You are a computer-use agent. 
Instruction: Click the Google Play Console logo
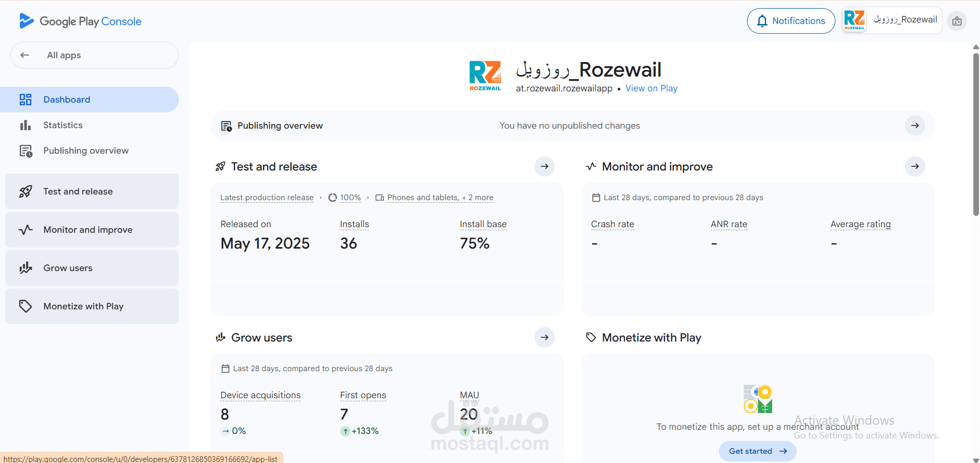click(80, 21)
